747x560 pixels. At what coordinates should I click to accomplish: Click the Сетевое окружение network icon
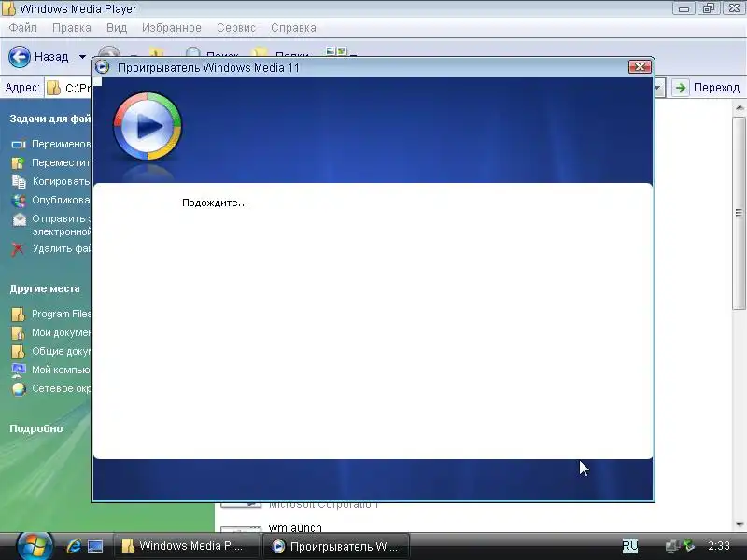coord(19,389)
